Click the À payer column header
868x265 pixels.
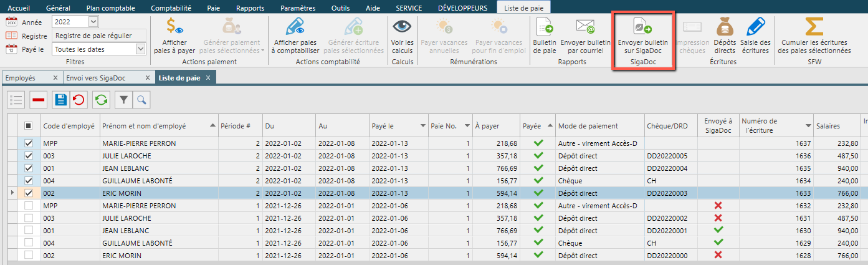pos(495,125)
